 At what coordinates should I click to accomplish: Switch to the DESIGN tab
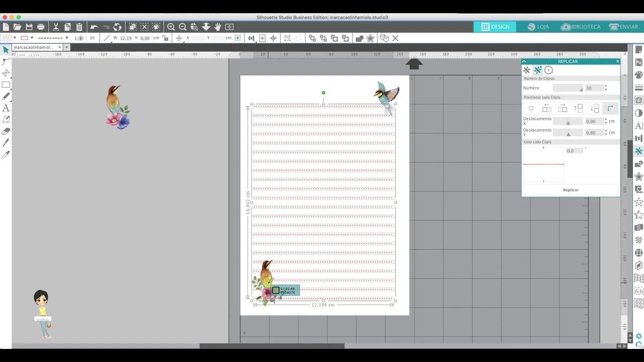496,27
